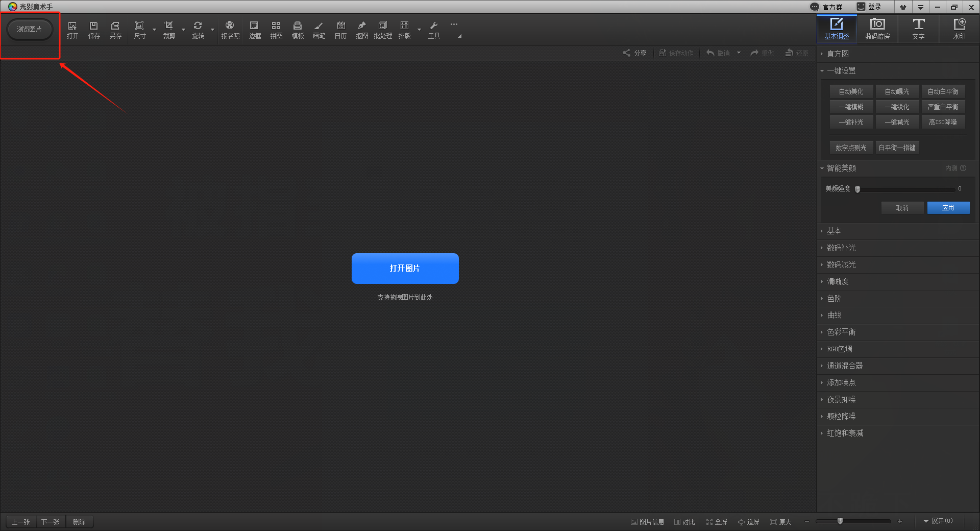Click the 自动美化 auto beautify button
Viewport: 980px width, 531px height.
(x=851, y=92)
